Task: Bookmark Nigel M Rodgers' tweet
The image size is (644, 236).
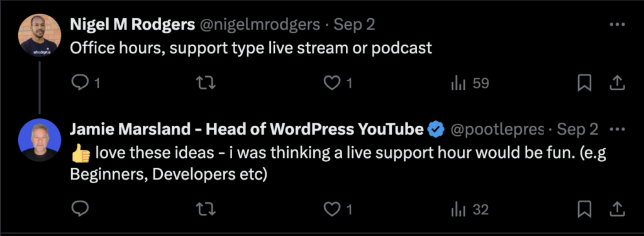Action: [584, 84]
